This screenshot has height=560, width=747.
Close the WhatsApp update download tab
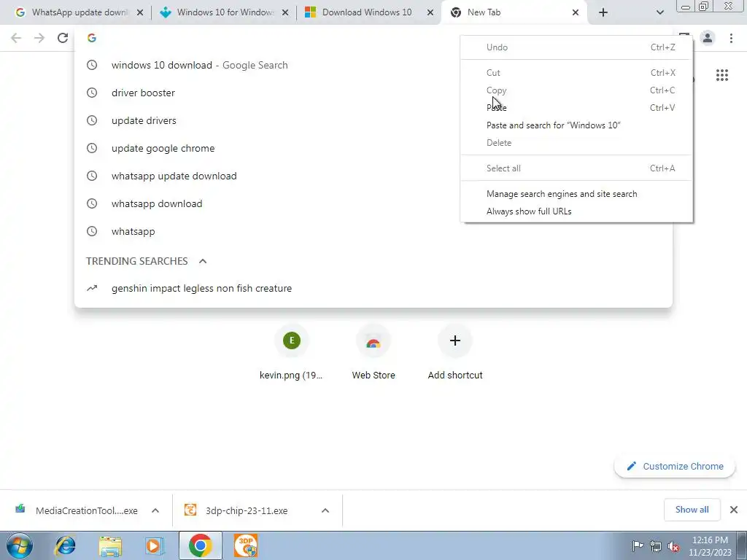point(139,13)
